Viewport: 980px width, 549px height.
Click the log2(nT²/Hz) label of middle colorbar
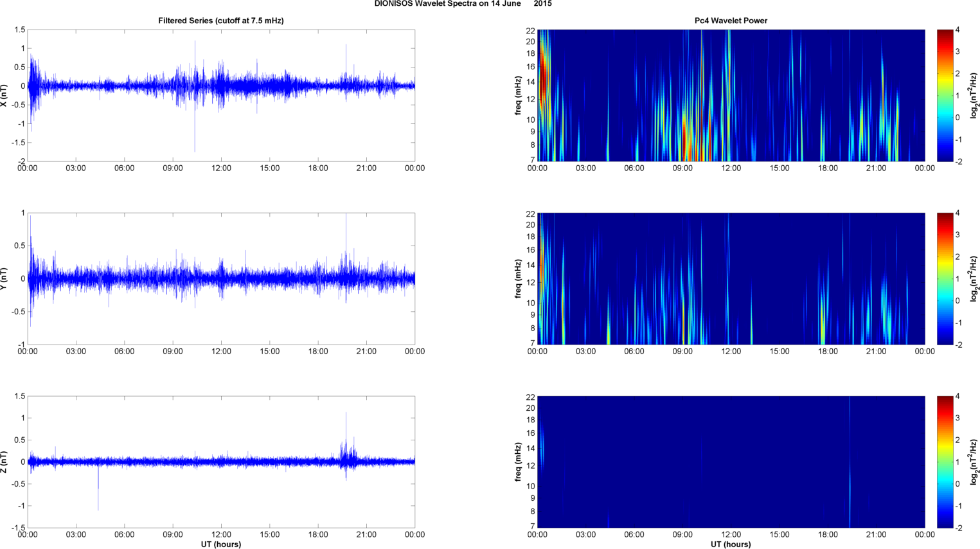point(975,278)
